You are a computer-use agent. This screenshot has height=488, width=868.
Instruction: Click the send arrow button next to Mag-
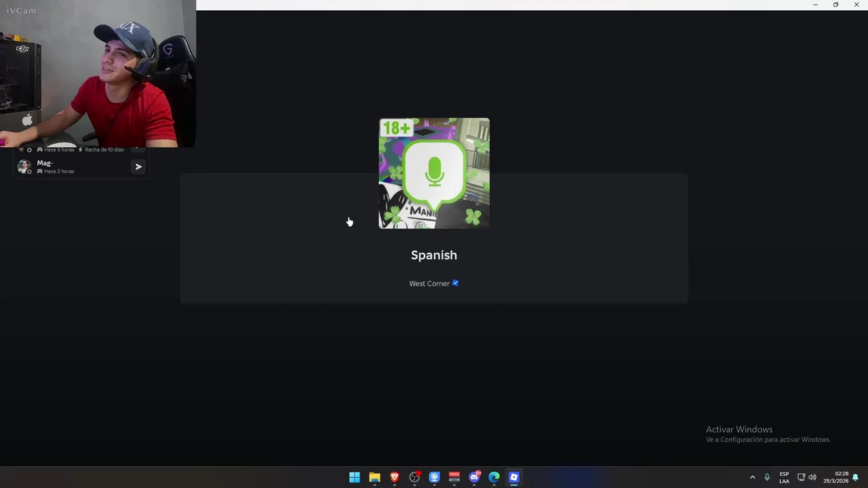pyautogui.click(x=138, y=167)
